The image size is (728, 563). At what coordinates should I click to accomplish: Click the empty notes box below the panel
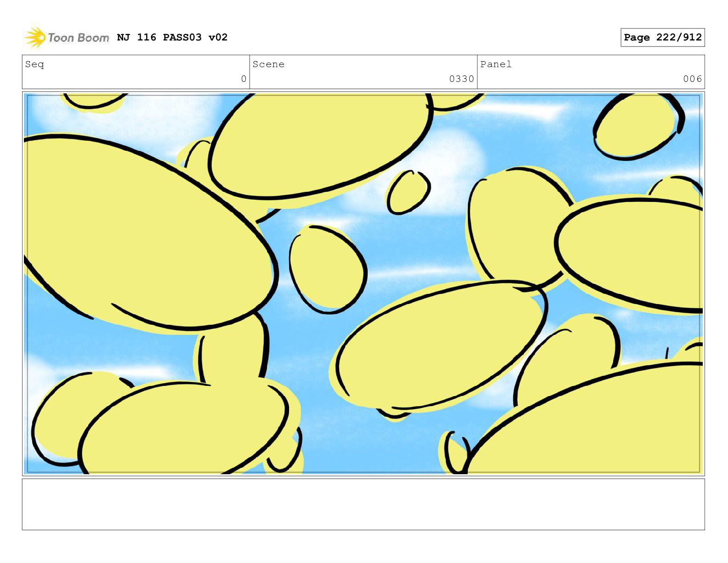(x=363, y=504)
